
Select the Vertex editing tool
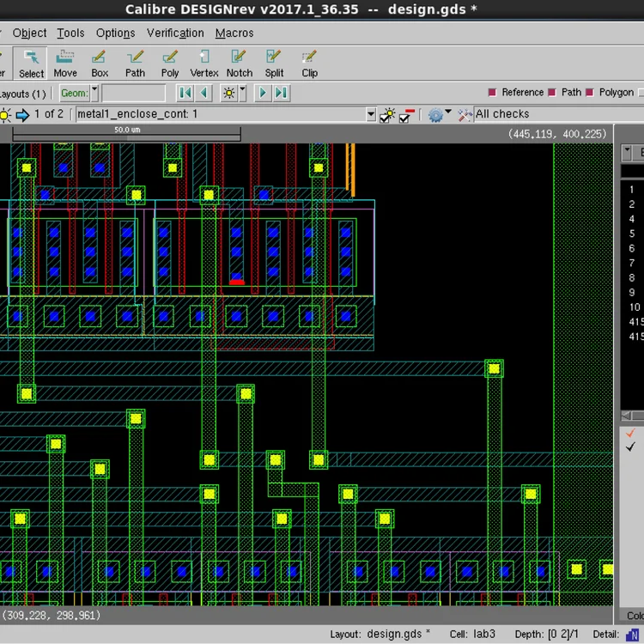[204, 64]
